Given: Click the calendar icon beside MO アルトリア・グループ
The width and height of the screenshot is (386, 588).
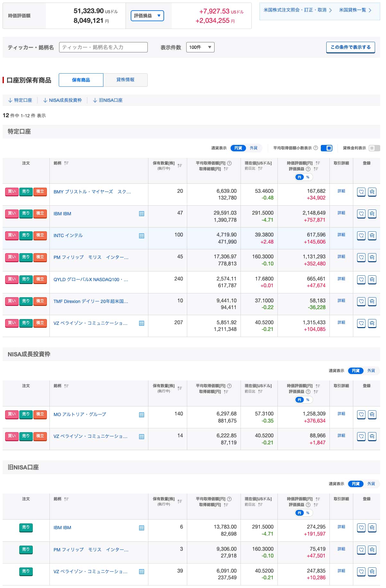Looking at the screenshot, I should pyautogui.click(x=141, y=414).
